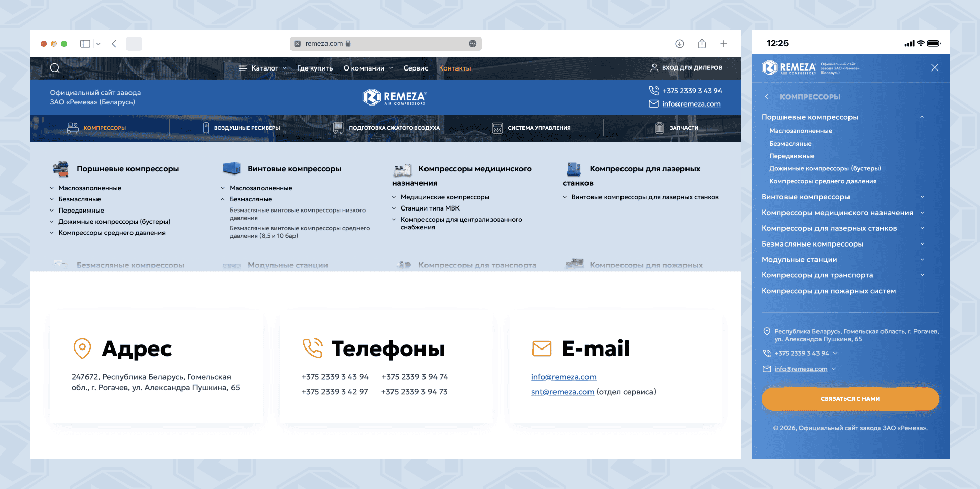980x489 pixels.
Task: Expand Модульные станции in mobile menu
Action: (922, 260)
